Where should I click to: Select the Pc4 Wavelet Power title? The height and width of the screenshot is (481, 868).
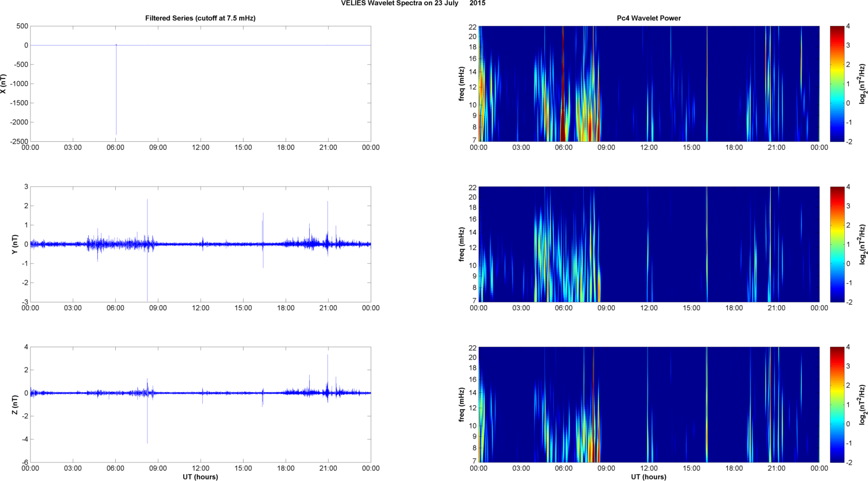648,18
